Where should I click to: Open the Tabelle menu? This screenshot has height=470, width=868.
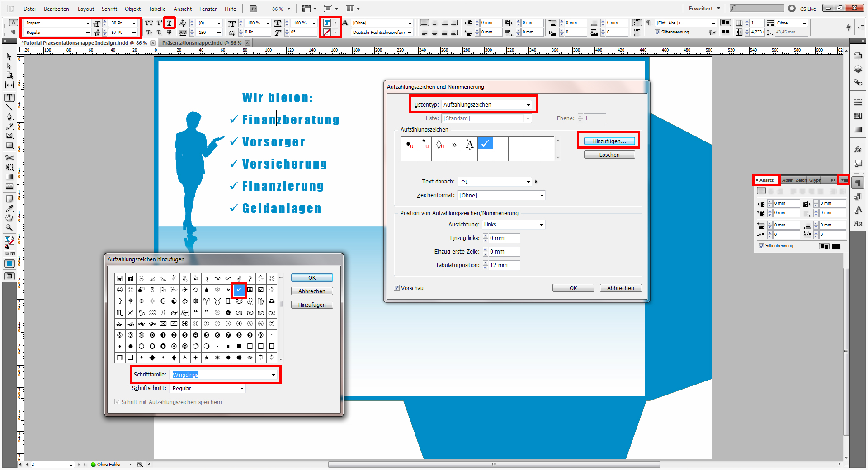coord(157,9)
